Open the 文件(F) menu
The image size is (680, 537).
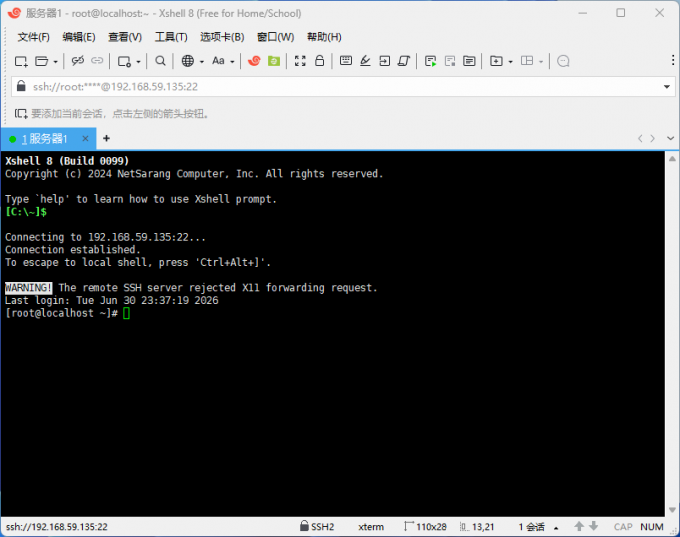coord(33,37)
